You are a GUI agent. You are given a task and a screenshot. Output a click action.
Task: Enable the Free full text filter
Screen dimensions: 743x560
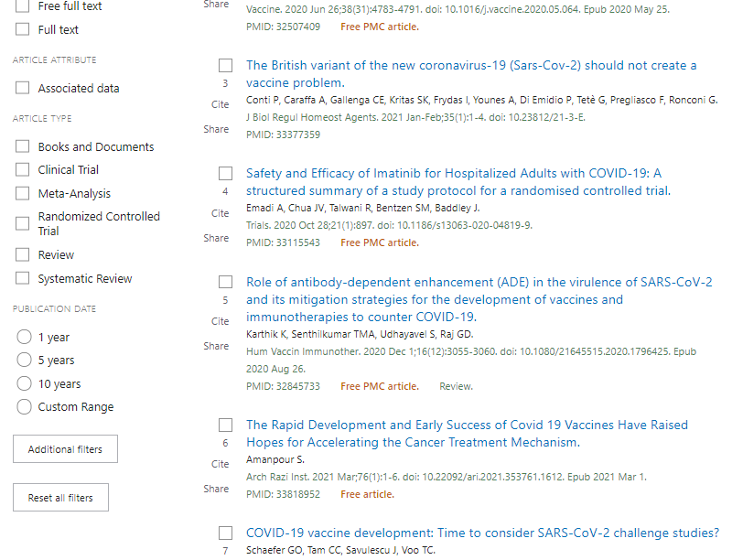[22, 6]
